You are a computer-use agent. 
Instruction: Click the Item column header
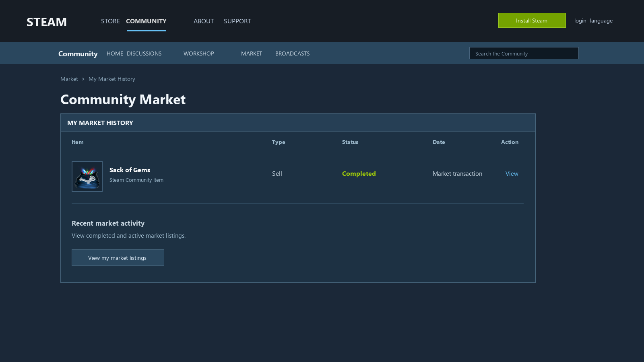coord(78,142)
